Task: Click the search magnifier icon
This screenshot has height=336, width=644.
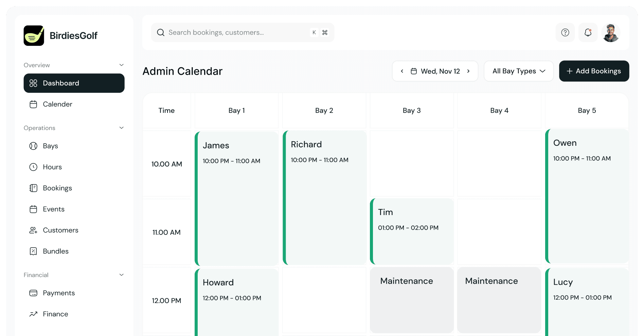Action: pyautogui.click(x=160, y=32)
